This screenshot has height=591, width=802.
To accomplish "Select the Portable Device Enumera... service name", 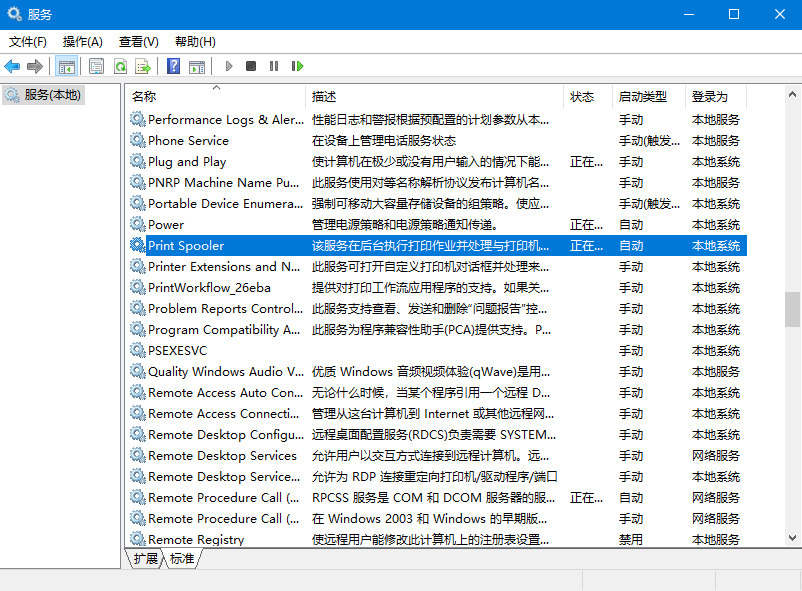I will point(225,204).
